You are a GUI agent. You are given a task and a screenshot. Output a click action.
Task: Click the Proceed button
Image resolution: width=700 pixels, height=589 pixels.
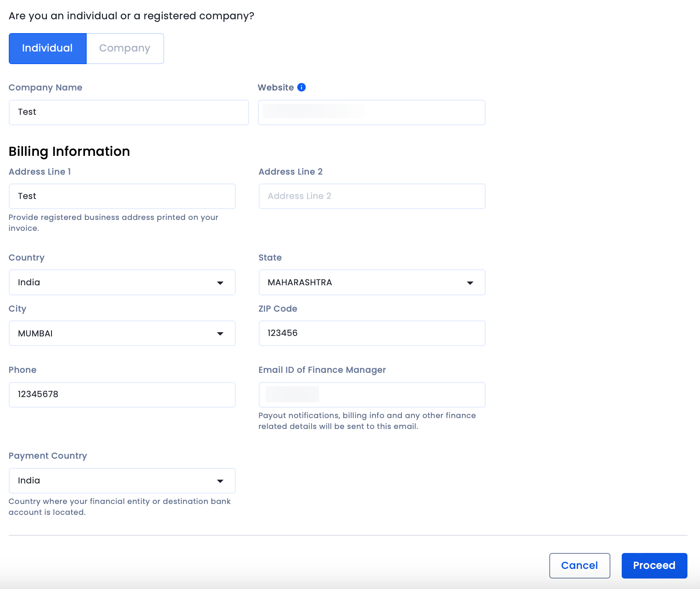[x=654, y=566]
